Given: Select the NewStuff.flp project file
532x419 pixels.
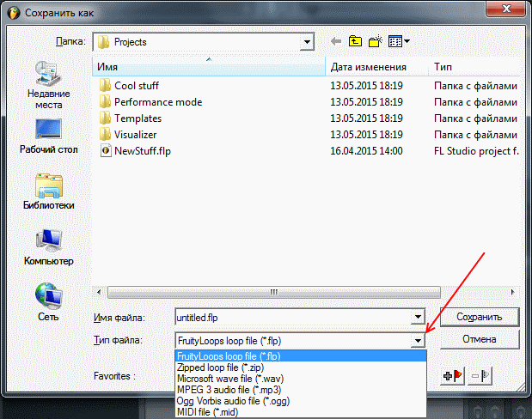Looking at the screenshot, I should 144,149.
